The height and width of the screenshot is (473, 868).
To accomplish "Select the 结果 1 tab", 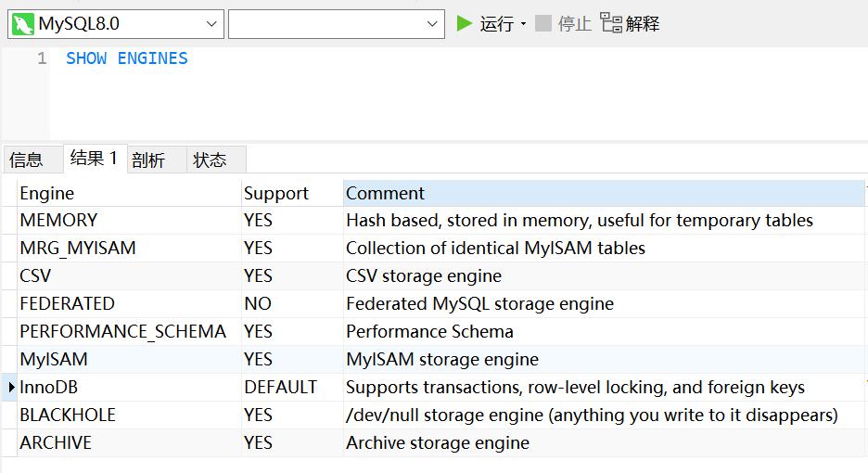I will pos(94,159).
